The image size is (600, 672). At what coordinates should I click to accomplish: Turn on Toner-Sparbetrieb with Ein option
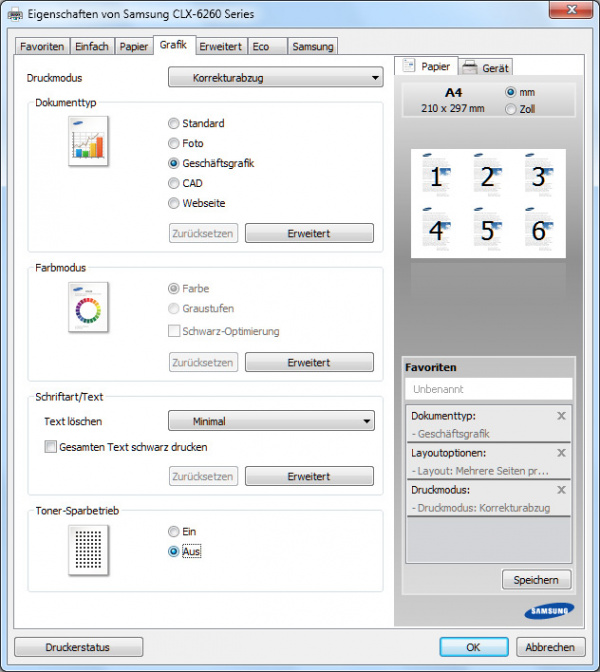click(x=174, y=531)
